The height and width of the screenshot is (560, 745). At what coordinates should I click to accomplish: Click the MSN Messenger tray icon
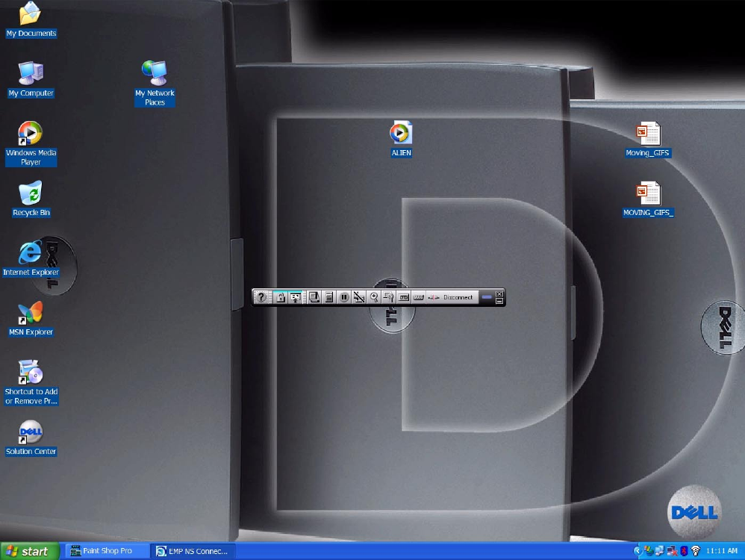click(x=649, y=551)
